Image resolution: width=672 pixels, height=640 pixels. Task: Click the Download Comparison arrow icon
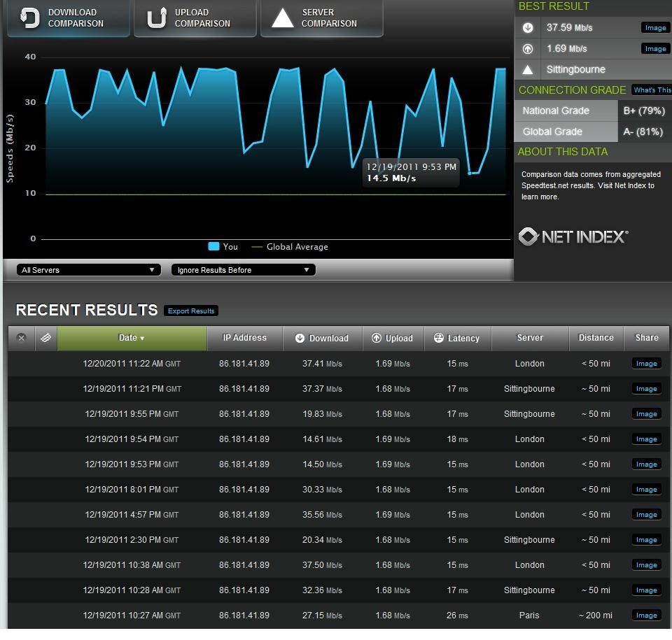point(30,18)
